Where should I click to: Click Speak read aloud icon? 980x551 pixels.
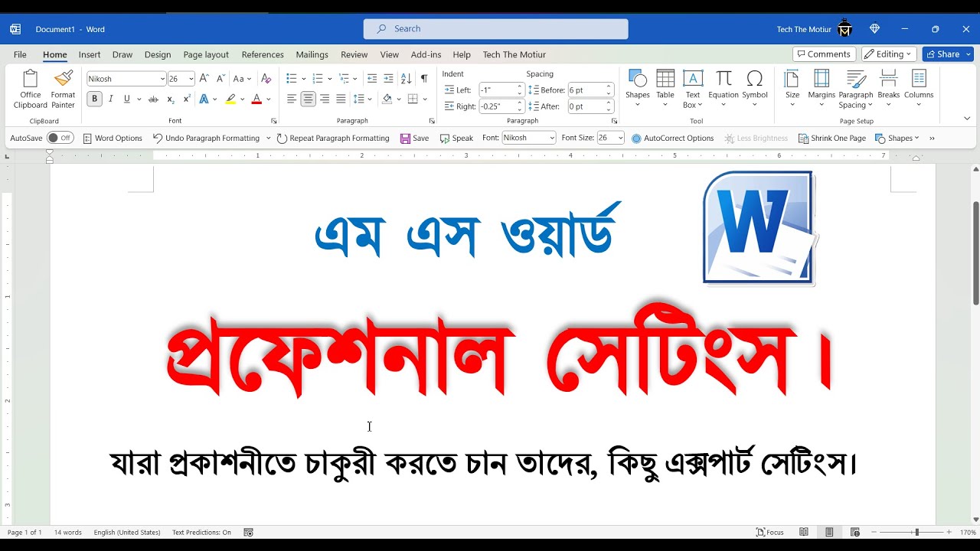pos(456,139)
